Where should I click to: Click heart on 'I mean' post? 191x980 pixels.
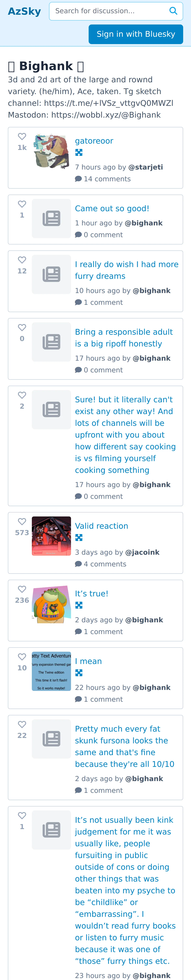tap(22, 657)
